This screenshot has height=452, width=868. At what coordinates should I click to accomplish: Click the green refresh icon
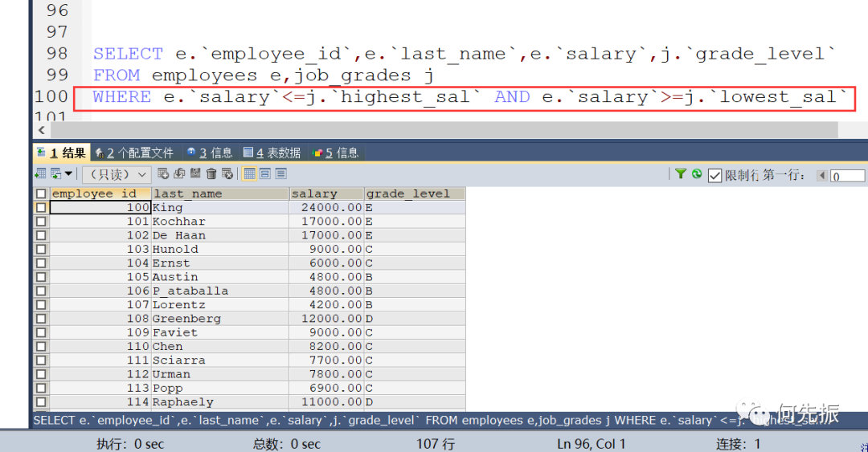pos(697,174)
